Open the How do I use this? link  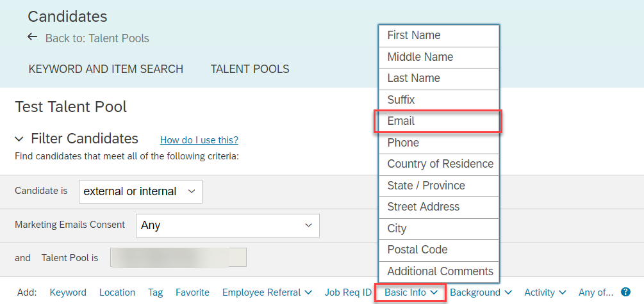[199, 140]
